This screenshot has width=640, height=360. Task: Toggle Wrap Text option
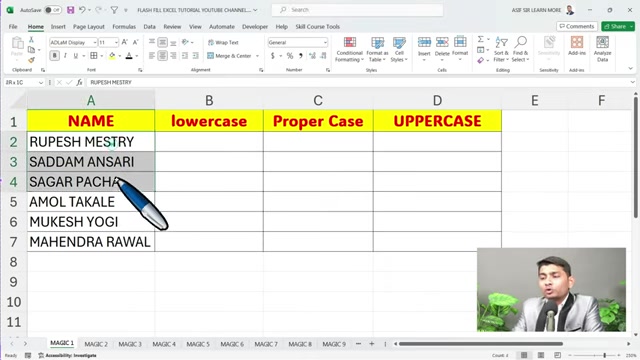point(223,42)
